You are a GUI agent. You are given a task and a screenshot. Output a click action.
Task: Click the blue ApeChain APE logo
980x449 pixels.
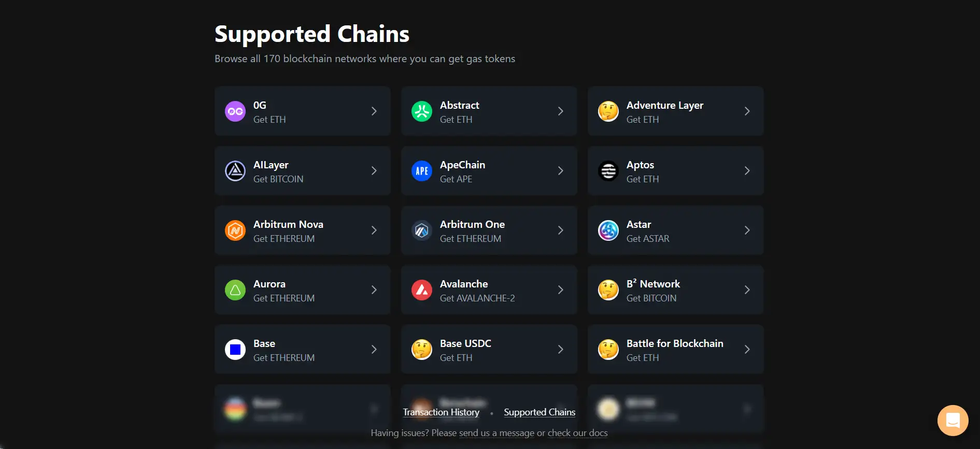tap(422, 171)
